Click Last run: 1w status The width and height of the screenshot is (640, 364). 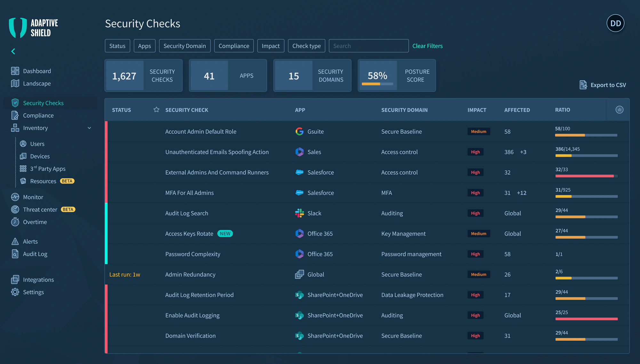click(x=125, y=275)
